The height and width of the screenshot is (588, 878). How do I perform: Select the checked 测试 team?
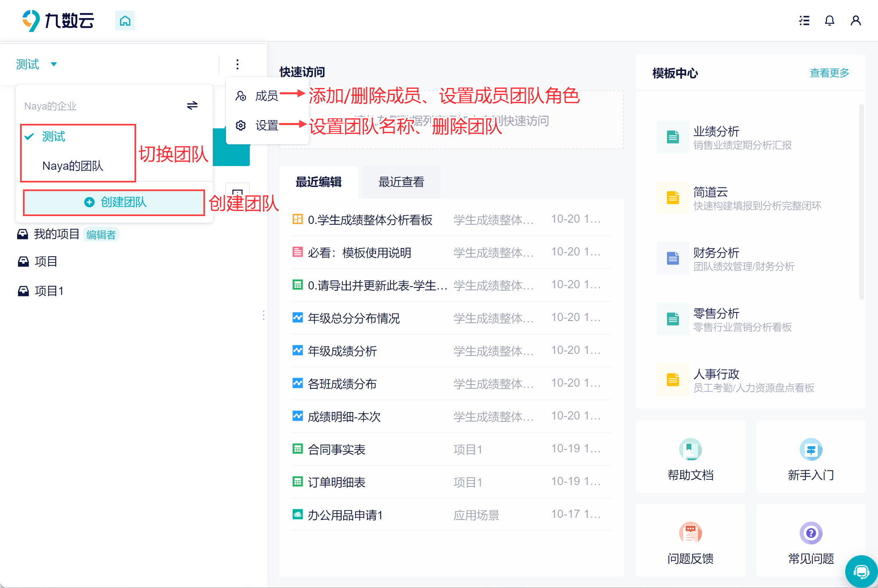pos(54,137)
